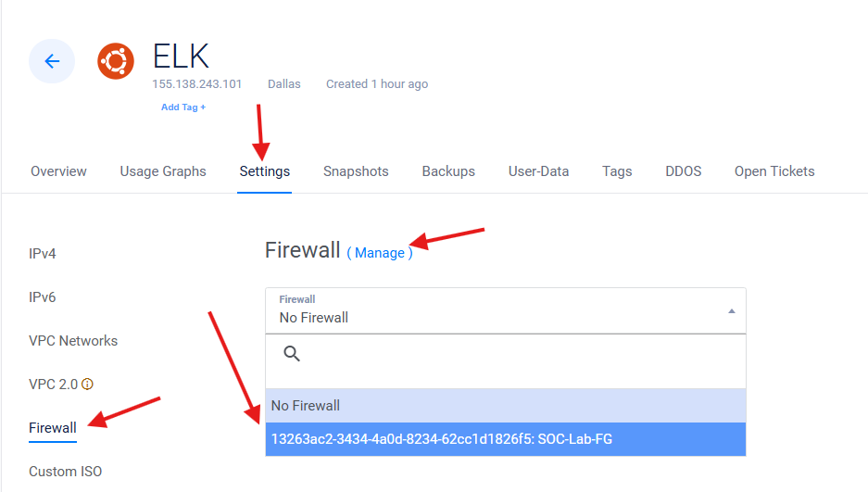Select IPv4 in the settings sidebar
Screen dimensions: 868x492
point(43,254)
